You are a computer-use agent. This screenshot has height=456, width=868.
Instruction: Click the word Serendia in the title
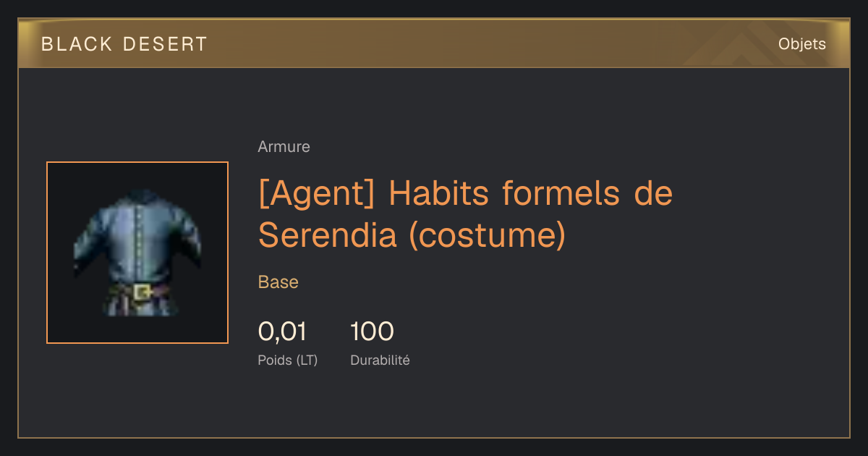(x=328, y=235)
